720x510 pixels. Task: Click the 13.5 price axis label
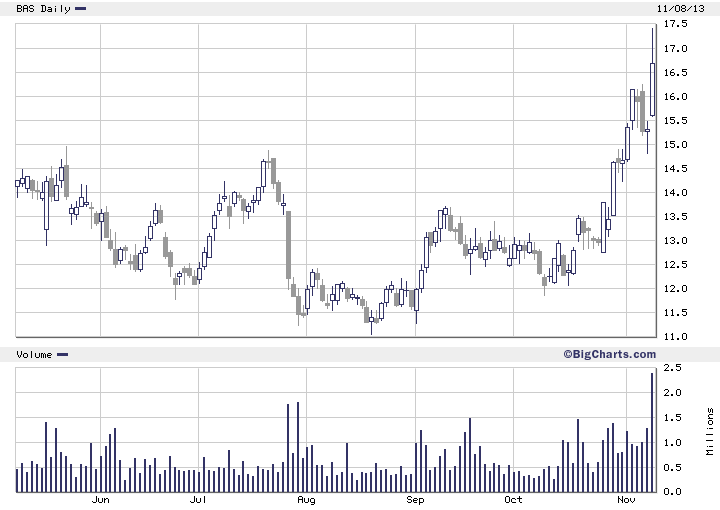click(x=675, y=217)
